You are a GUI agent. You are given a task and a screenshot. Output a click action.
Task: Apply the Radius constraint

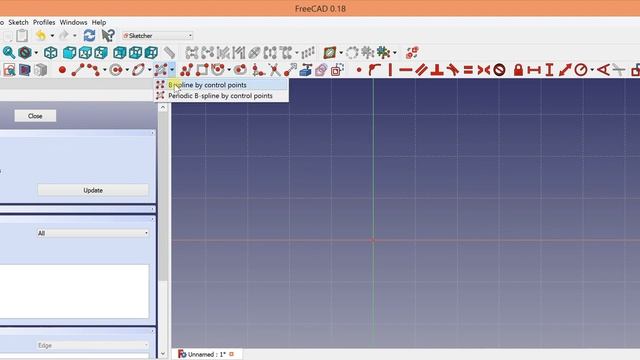(581, 70)
